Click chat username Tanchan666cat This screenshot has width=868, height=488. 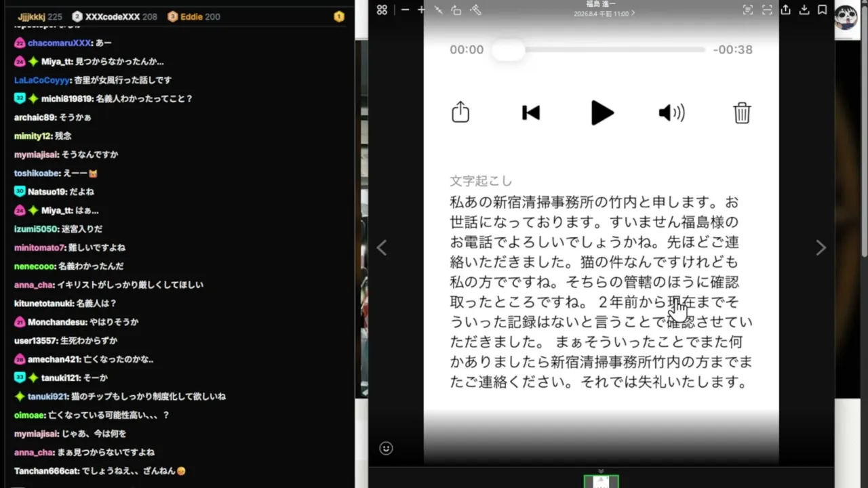47,470
